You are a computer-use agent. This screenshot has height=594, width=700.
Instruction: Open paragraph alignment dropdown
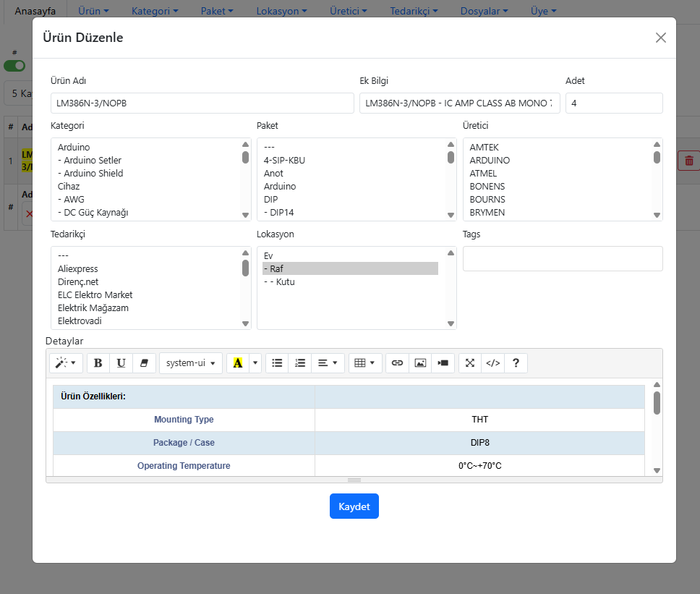click(x=328, y=363)
